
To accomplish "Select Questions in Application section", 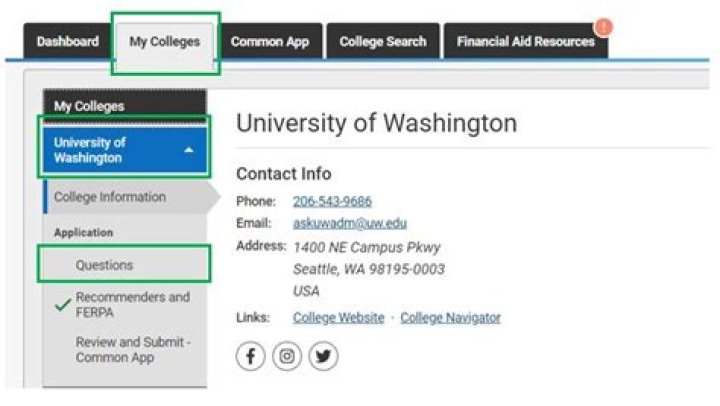I will click(104, 265).
